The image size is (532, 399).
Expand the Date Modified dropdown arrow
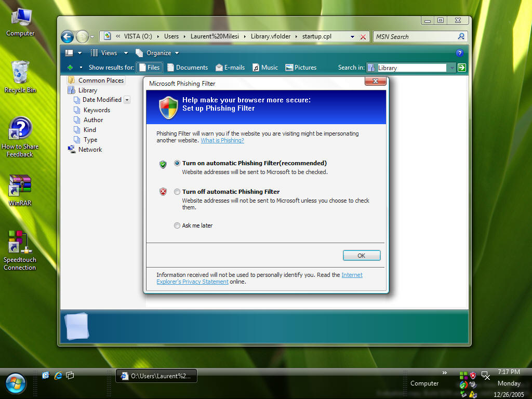[127, 100]
